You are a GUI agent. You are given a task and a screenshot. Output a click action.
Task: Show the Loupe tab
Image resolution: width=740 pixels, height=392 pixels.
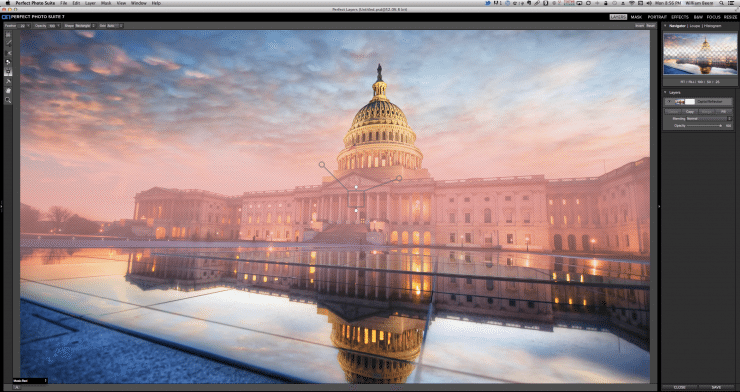695,25
